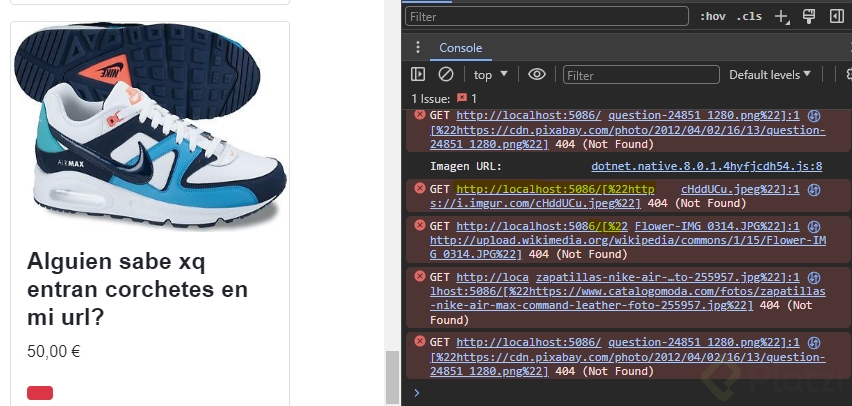Click the error icon on the first pixabay GET row

[419, 115]
